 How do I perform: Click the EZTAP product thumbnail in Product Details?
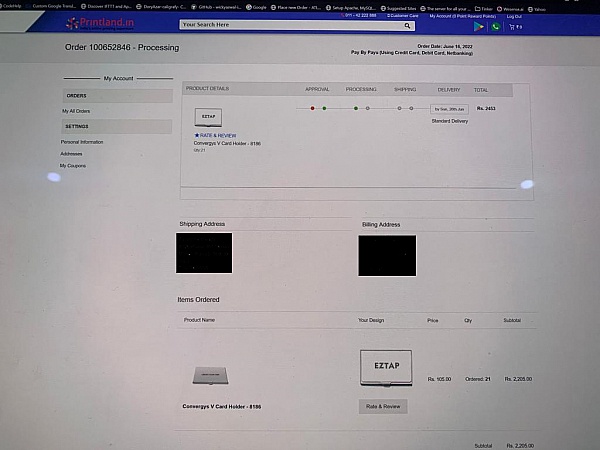click(208, 117)
